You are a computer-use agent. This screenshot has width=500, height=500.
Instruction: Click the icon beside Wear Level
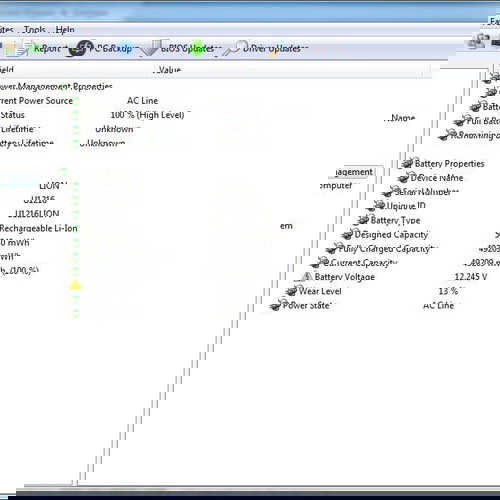pos(291,291)
